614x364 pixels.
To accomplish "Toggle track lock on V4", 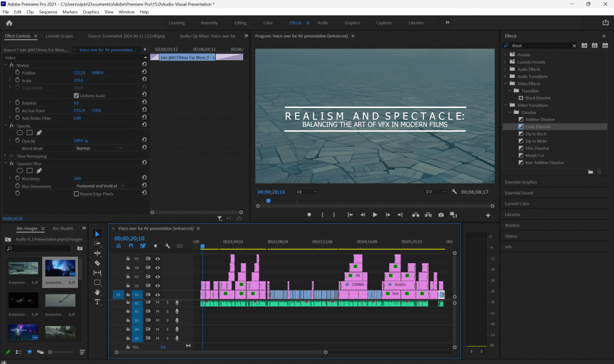I will tap(128, 267).
